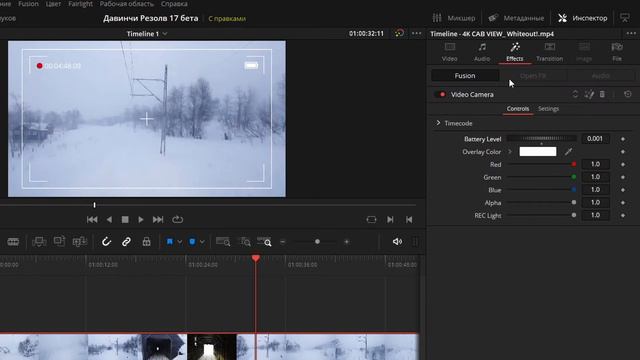
Task: Click the Video Camera reorder up/down arrows
Action: pyautogui.click(x=575, y=94)
